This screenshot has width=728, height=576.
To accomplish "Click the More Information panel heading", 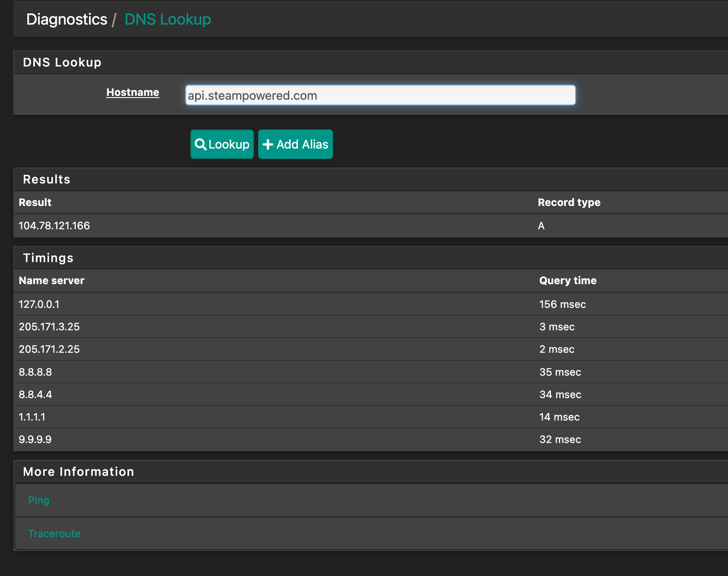I will coord(79,472).
